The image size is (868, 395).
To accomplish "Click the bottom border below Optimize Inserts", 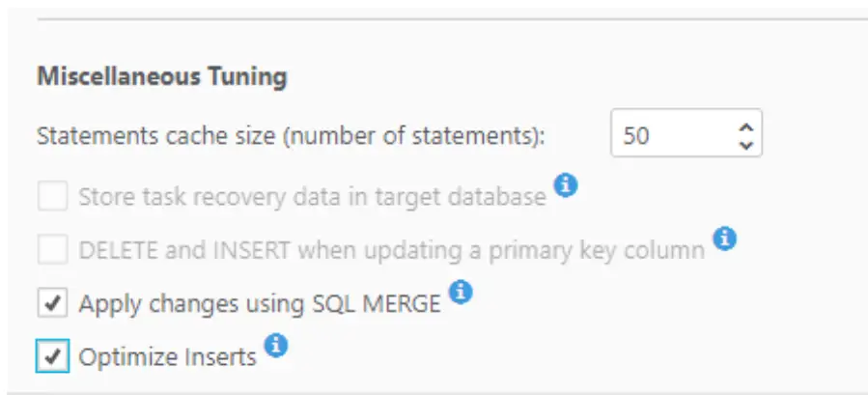I will (x=434, y=392).
